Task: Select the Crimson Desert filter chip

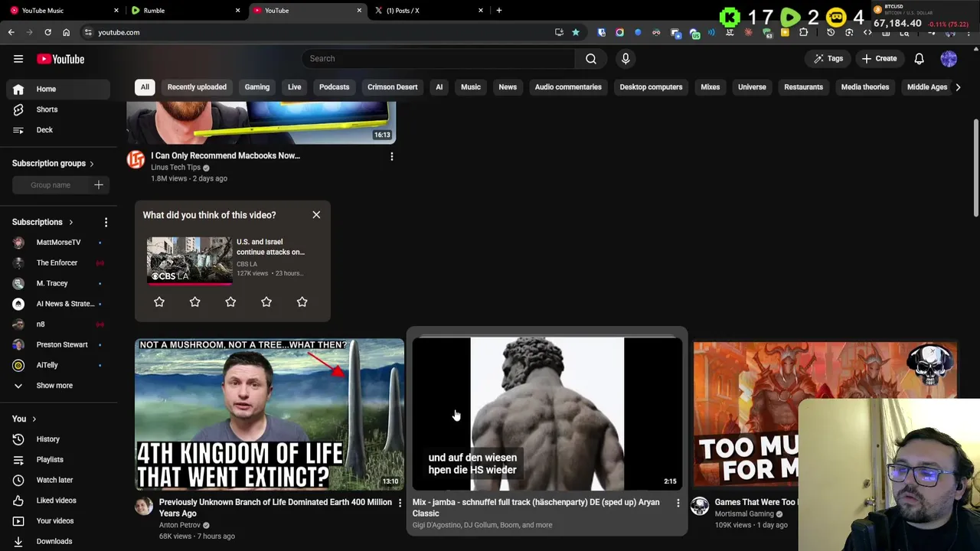Action: coord(392,87)
